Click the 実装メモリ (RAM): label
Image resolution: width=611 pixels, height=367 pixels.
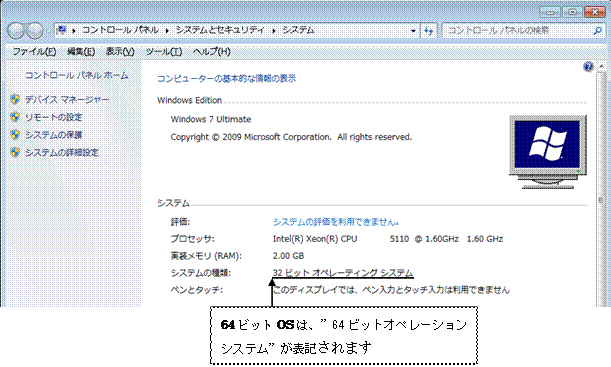click(x=206, y=256)
